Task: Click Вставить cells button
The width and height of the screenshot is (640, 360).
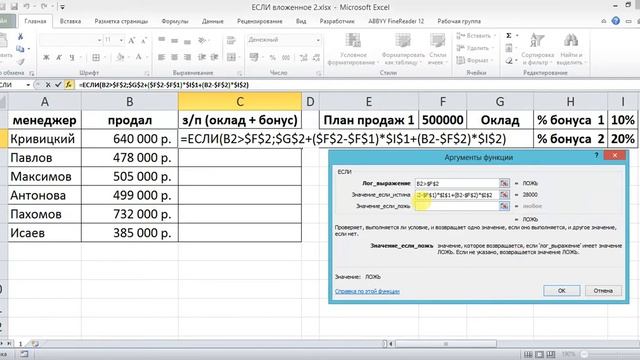Action: [x=476, y=36]
